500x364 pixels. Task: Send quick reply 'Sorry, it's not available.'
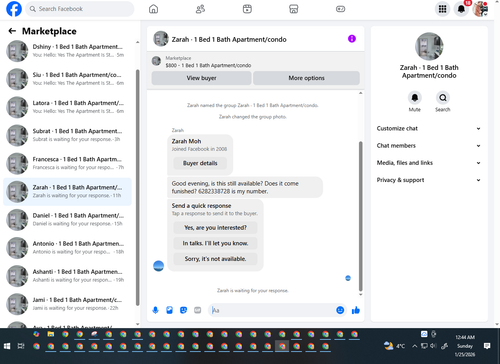tap(215, 259)
